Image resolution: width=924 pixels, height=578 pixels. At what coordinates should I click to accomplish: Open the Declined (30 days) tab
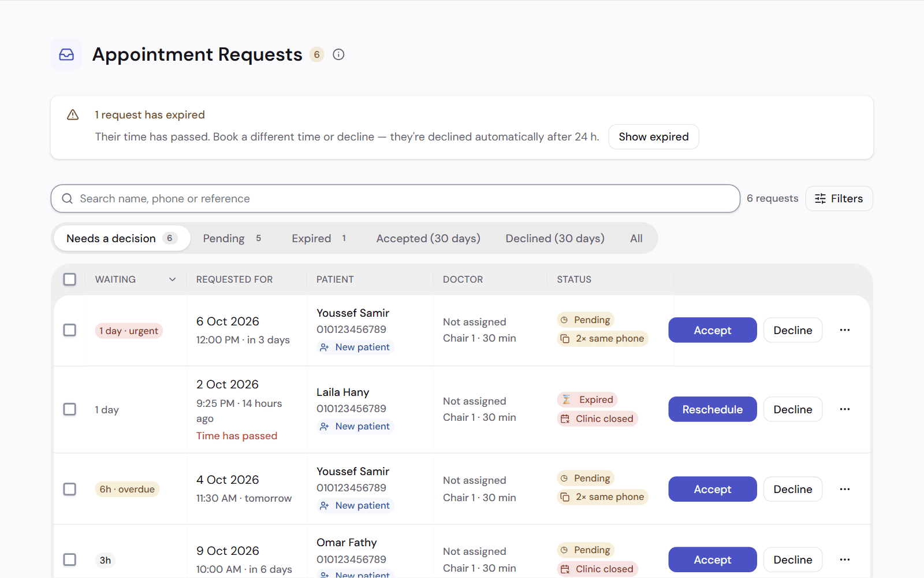(x=555, y=238)
